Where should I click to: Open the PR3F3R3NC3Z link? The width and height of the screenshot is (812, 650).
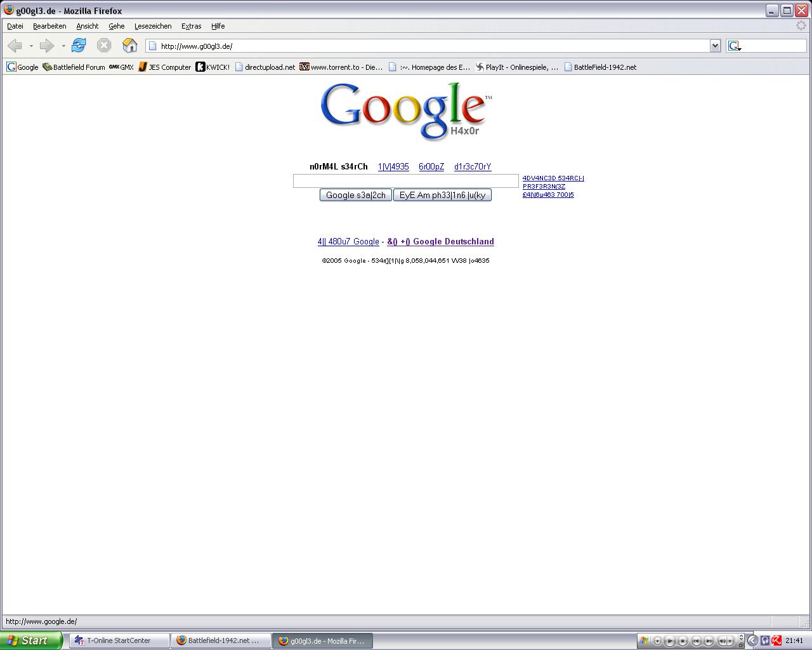544,187
